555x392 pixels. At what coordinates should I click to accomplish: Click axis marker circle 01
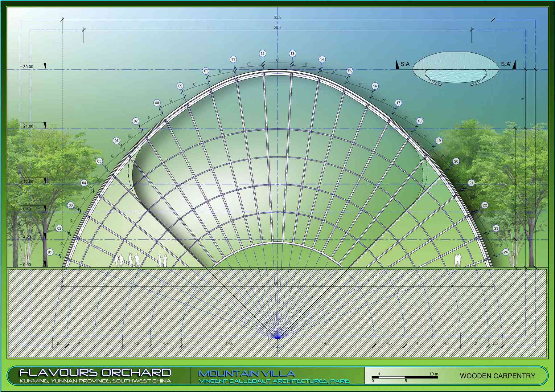[x=50, y=252]
